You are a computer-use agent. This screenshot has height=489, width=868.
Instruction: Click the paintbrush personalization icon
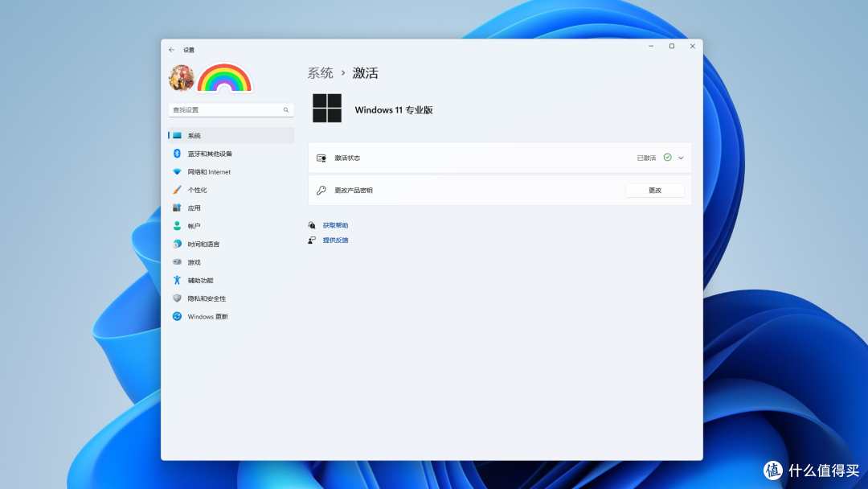pos(177,190)
